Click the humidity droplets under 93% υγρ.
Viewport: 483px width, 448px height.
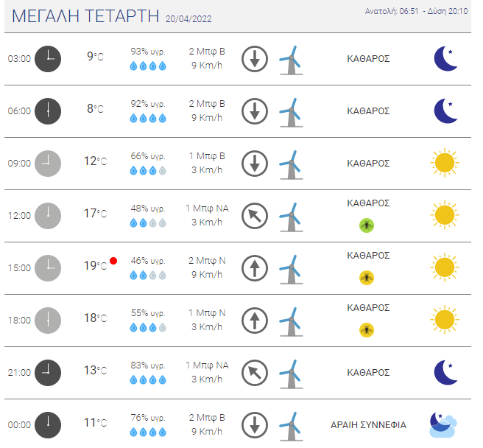[x=148, y=66]
